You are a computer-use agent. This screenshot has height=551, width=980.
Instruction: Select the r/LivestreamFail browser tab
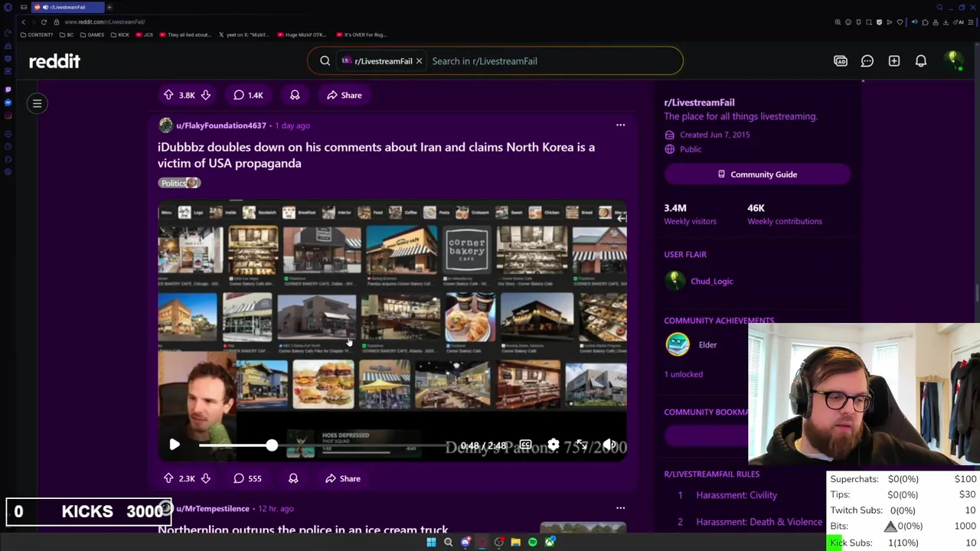click(68, 7)
